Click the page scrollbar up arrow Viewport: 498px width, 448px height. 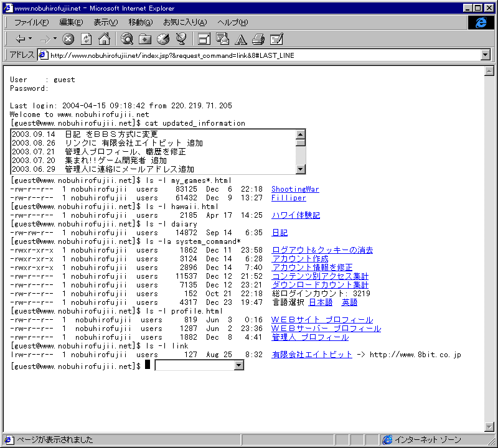[x=489, y=71]
